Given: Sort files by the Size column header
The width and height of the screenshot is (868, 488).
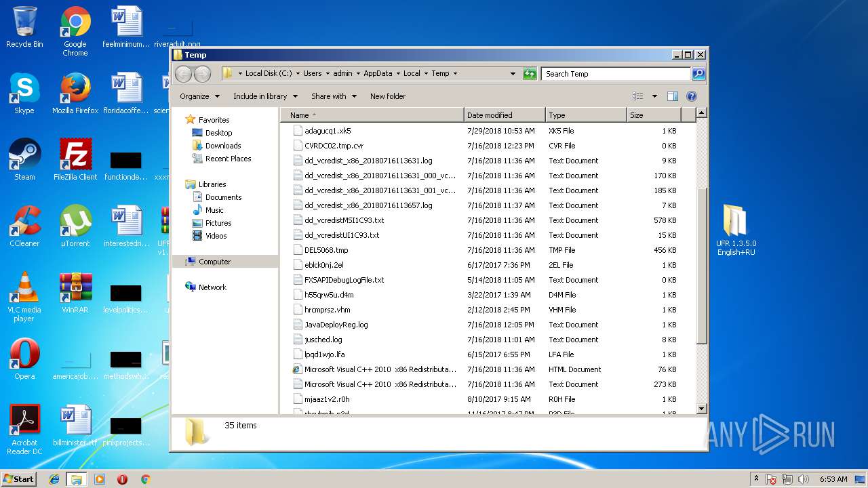Looking at the screenshot, I should pos(654,115).
